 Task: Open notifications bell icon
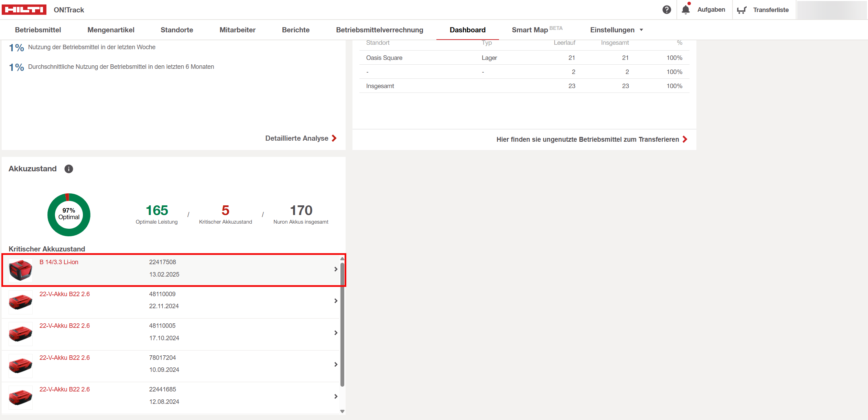pyautogui.click(x=685, y=10)
